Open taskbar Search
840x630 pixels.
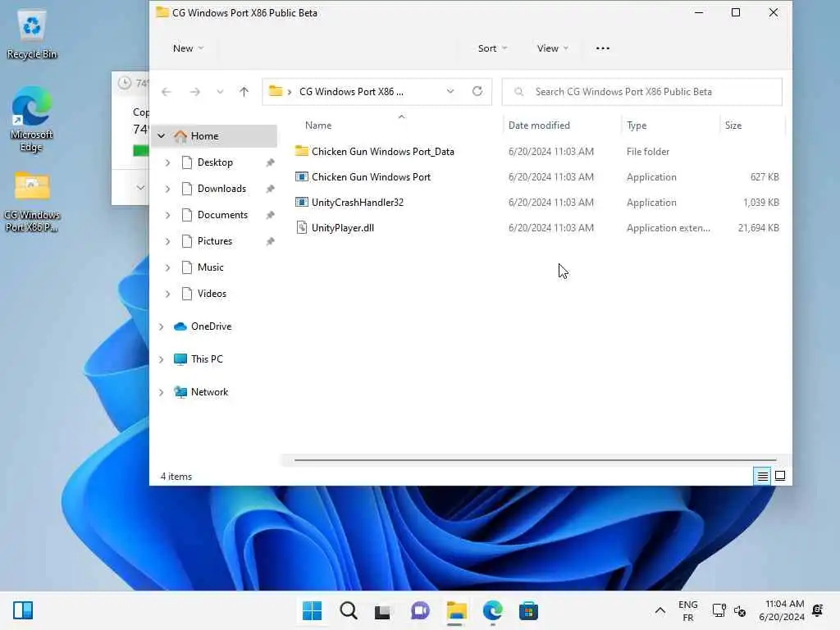click(348, 610)
